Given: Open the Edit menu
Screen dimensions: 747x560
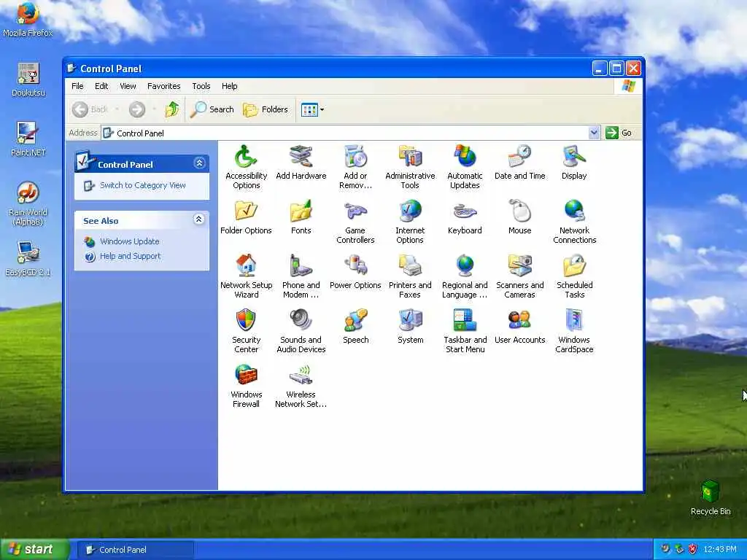Looking at the screenshot, I should (x=101, y=86).
